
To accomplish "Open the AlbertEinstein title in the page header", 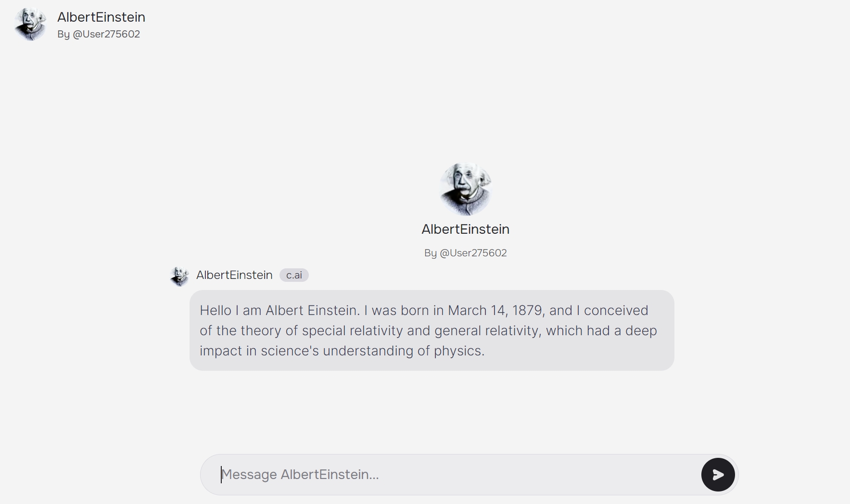I will (101, 17).
